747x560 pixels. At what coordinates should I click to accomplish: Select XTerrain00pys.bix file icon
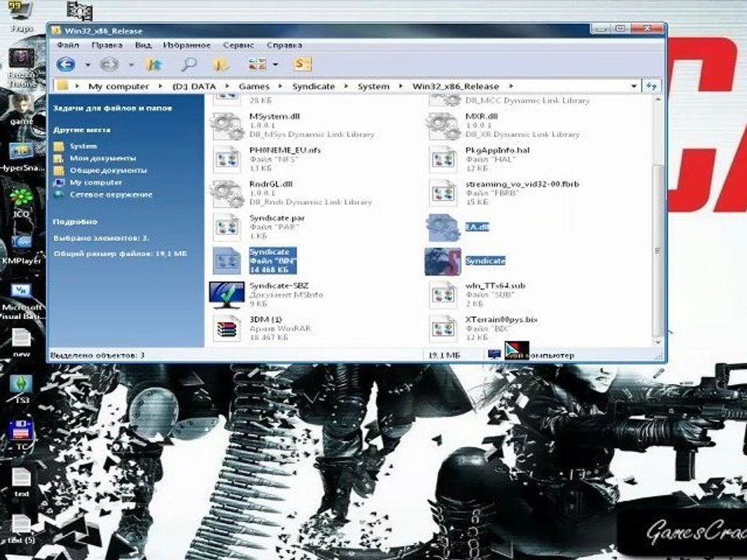point(443,328)
